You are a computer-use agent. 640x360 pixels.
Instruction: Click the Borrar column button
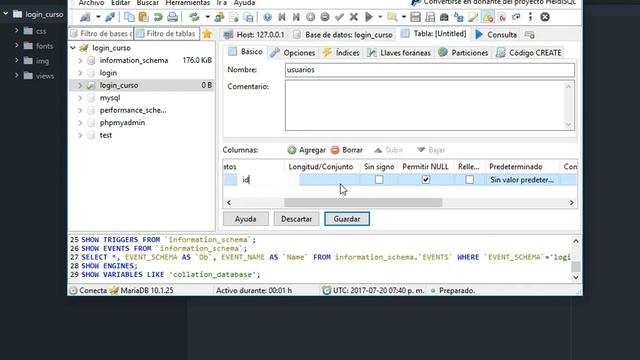click(347, 150)
